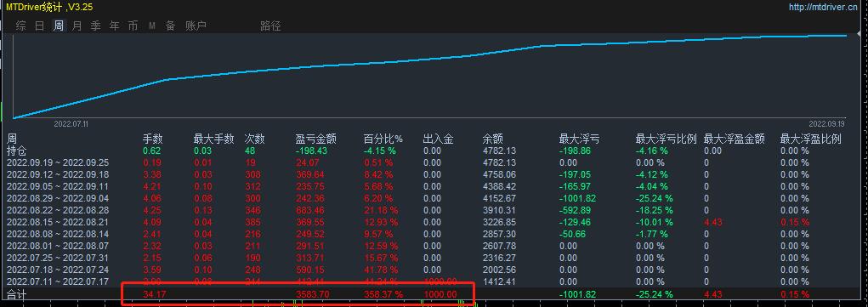868x307 pixels.
Task: Switch to the 币 currency tab
Action: pos(133,26)
